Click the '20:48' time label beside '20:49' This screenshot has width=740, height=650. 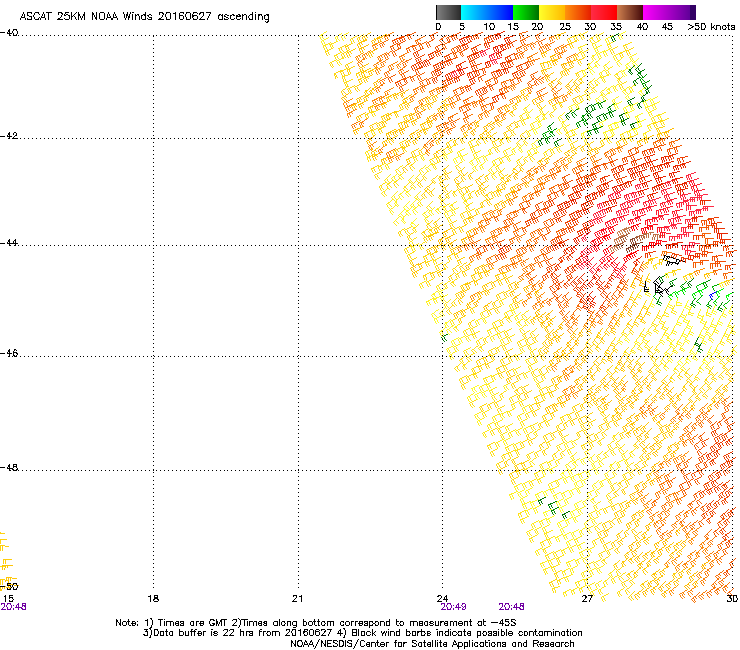[512, 607]
